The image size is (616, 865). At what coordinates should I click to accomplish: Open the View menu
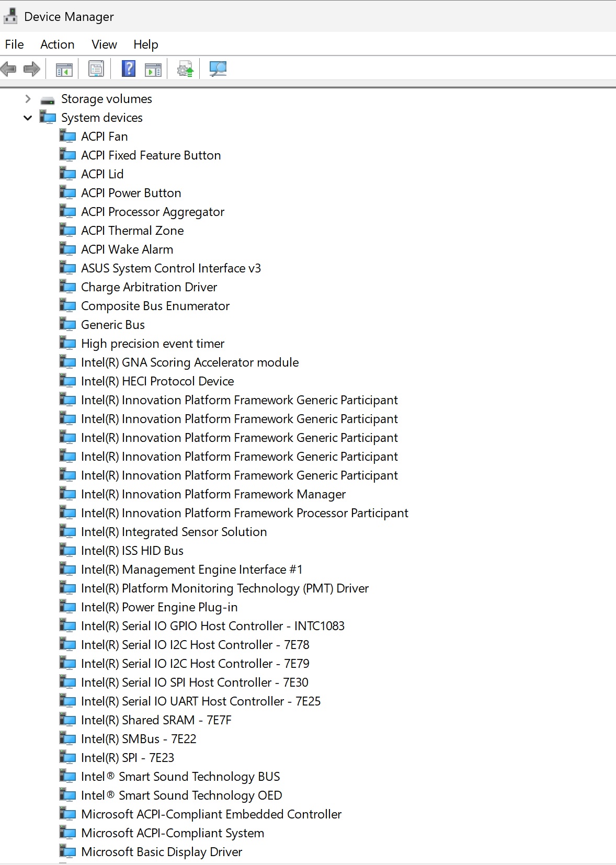pos(104,44)
